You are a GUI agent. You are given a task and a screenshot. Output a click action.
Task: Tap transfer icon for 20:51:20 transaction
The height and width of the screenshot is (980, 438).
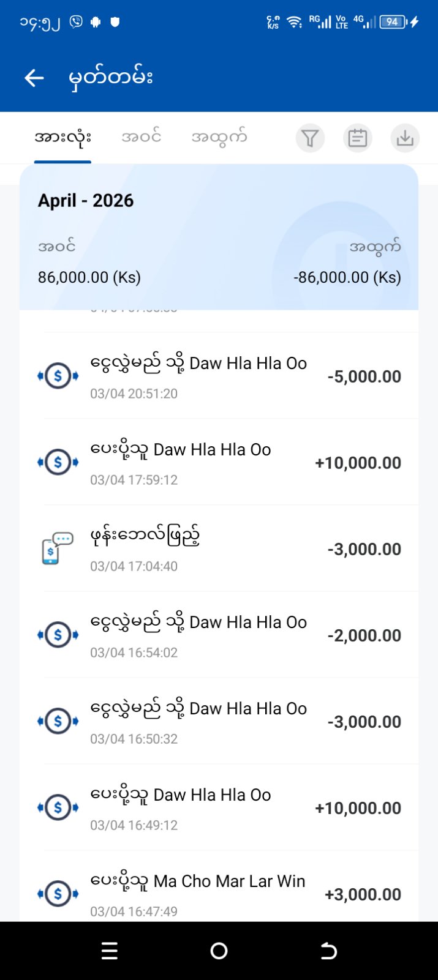(x=58, y=376)
